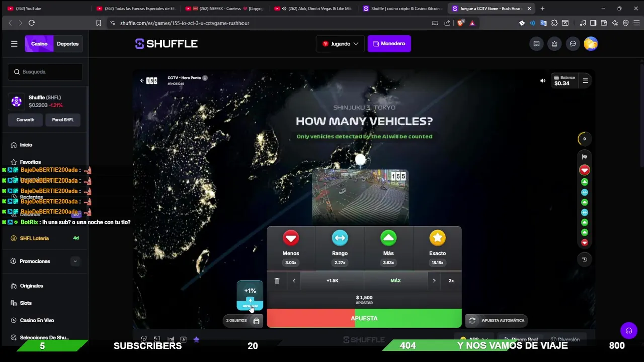Open the VIP crown icon
Image resolution: width=644 pixels, height=362 pixels.
coord(554,44)
